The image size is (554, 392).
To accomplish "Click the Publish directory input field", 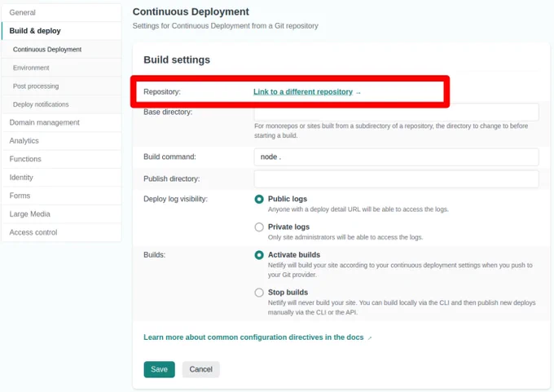I will [396, 178].
